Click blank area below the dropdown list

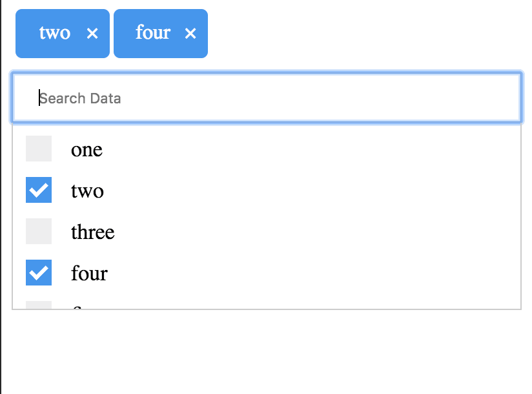tap(267, 351)
